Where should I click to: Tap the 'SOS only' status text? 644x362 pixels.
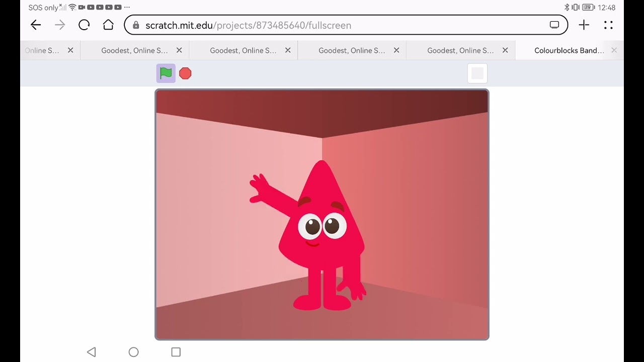(x=43, y=8)
